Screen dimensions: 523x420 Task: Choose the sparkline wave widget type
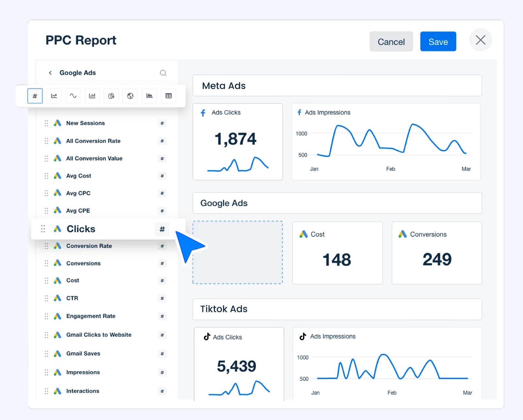coord(73,96)
